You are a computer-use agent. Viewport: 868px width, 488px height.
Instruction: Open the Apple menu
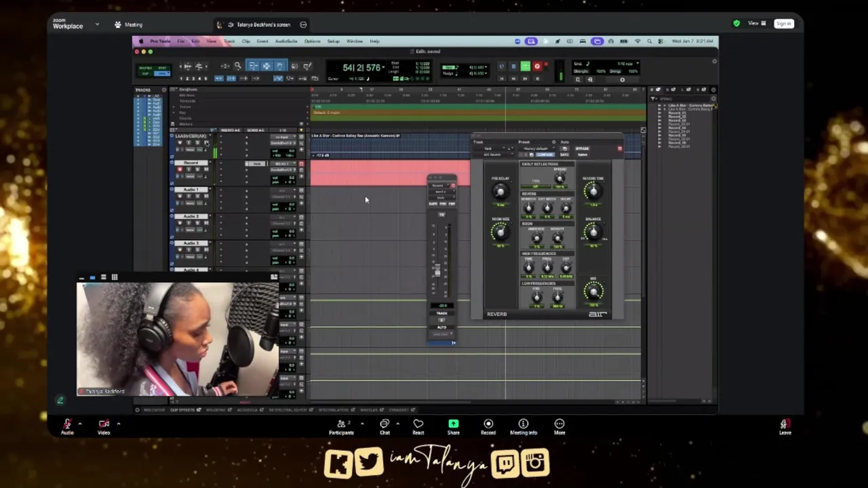(x=141, y=41)
